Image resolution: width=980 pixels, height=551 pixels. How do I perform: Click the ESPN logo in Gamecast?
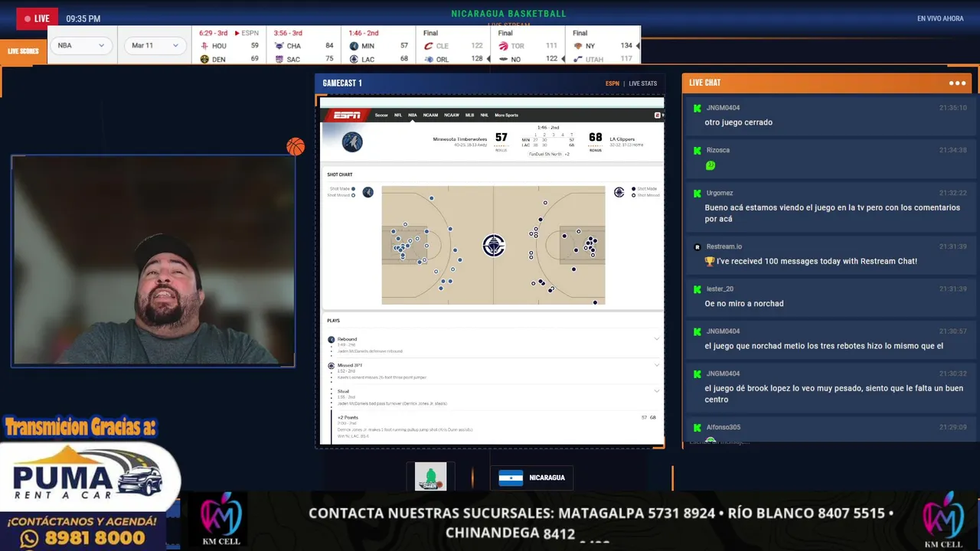347,115
